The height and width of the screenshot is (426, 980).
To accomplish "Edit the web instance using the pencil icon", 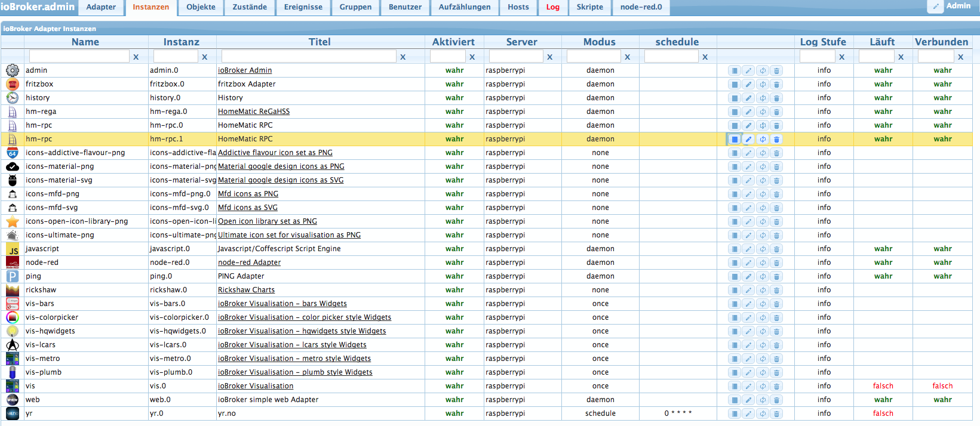I will [748, 400].
